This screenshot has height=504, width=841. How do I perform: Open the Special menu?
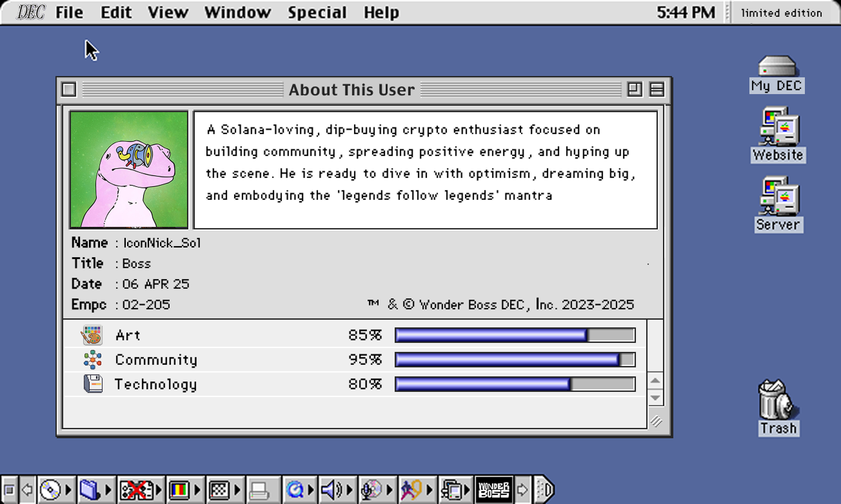pos(317,12)
